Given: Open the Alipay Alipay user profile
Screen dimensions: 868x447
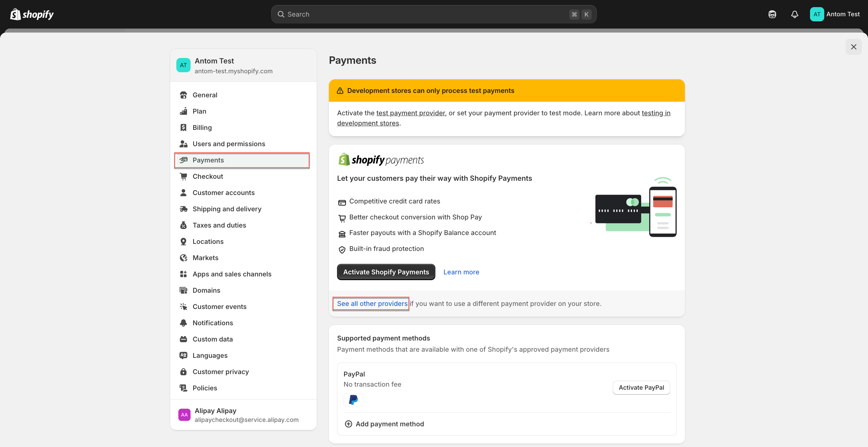Looking at the screenshot, I should [243, 415].
